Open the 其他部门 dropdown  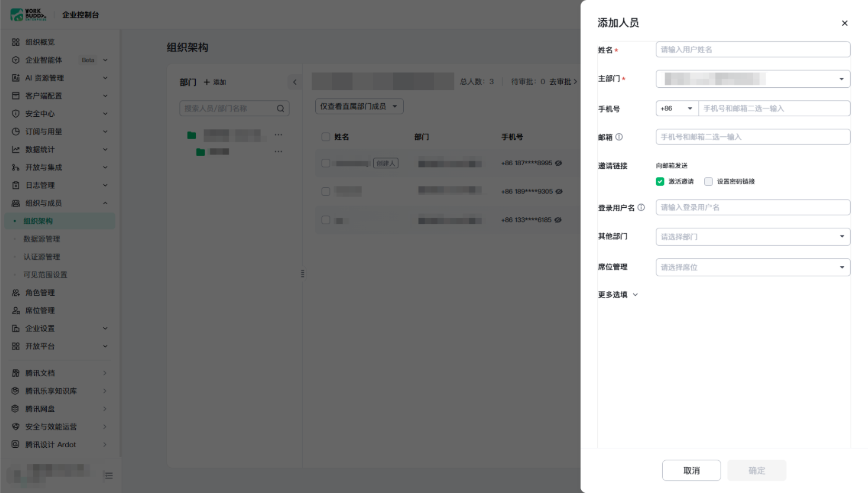(753, 237)
